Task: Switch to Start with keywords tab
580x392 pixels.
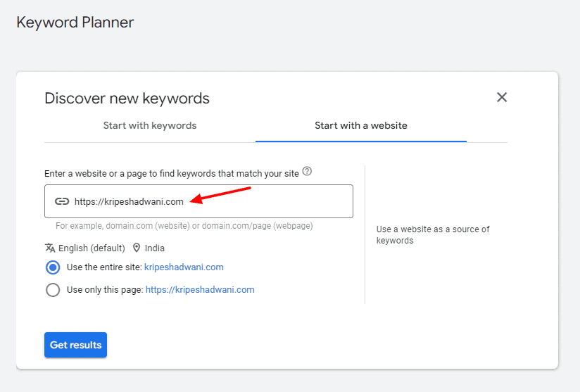Action: pos(150,126)
